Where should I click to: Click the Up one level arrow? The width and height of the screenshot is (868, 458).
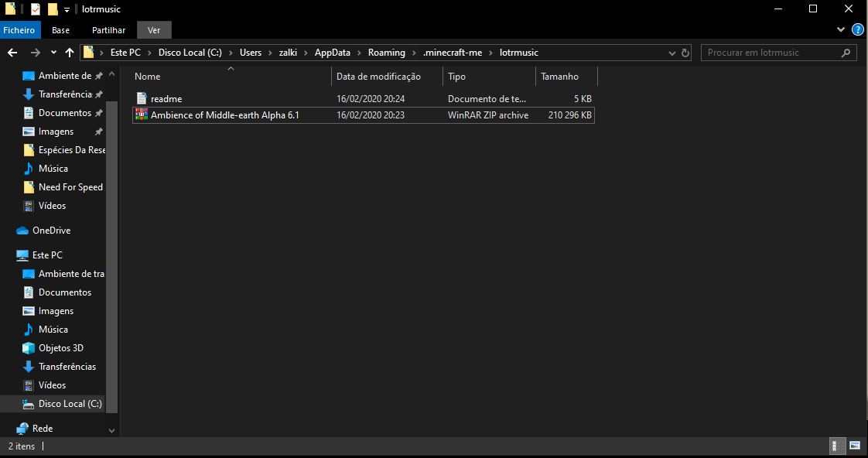70,53
